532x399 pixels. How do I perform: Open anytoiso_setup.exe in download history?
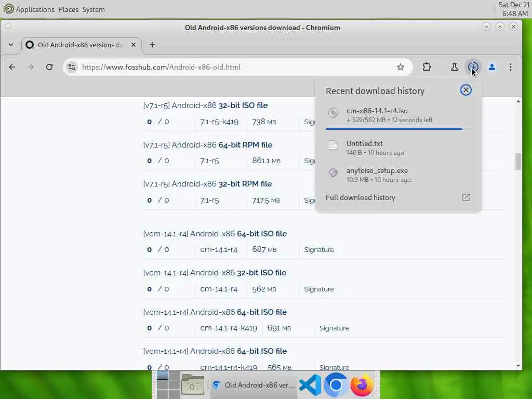point(398,175)
